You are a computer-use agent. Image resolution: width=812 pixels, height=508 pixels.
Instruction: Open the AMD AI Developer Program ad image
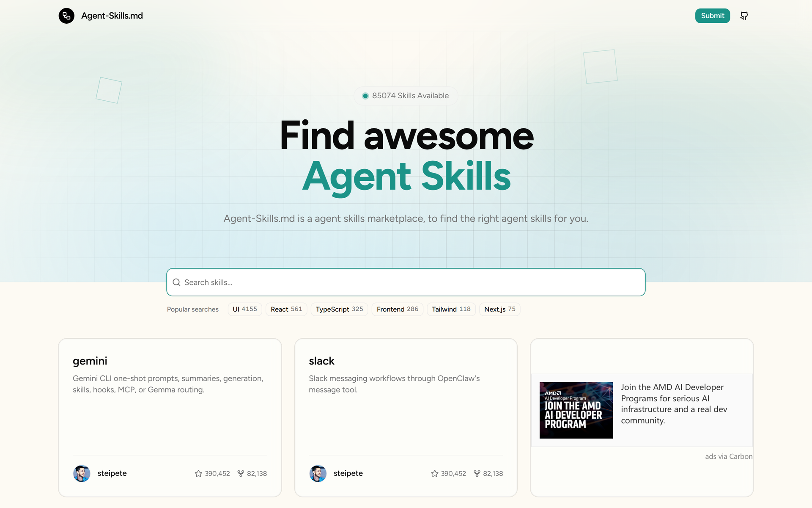click(x=576, y=410)
